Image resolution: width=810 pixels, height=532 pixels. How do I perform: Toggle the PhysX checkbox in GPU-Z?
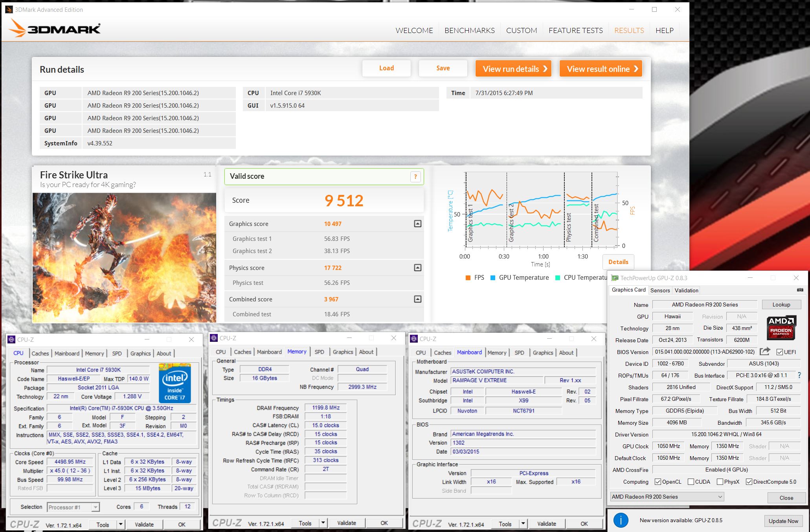720,482
